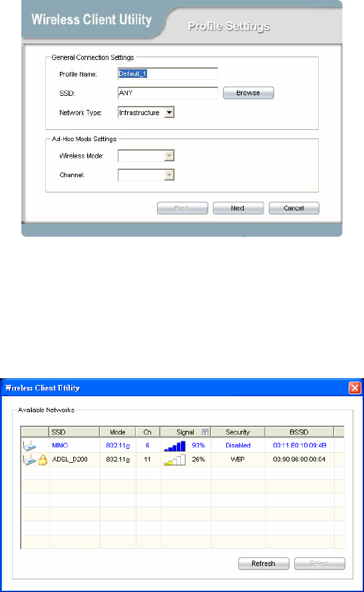Refresh the available networks list
364x592 pixels.
coord(264,563)
